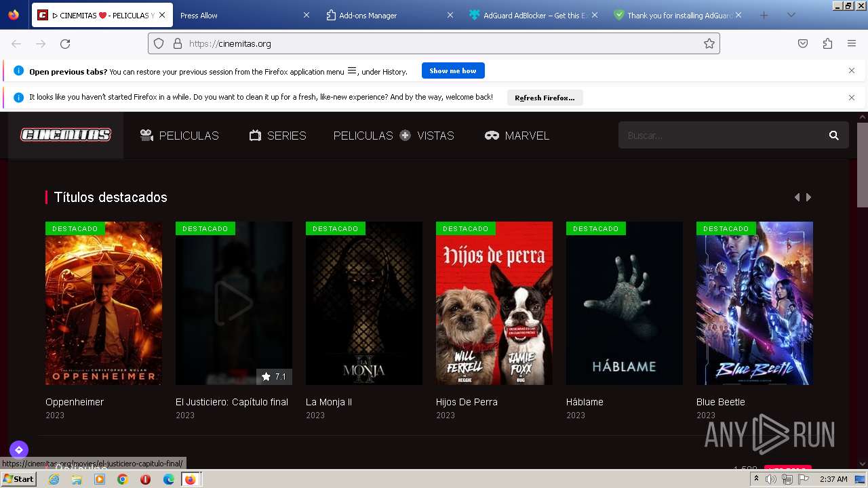Click the Oppenheimer title link
Image resolution: width=868 pixels, height=488 pixels.
75,402
